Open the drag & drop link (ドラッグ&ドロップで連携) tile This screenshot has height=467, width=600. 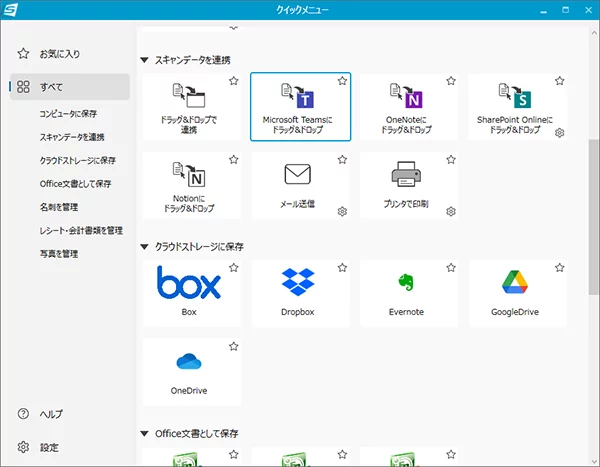[191, 107]
